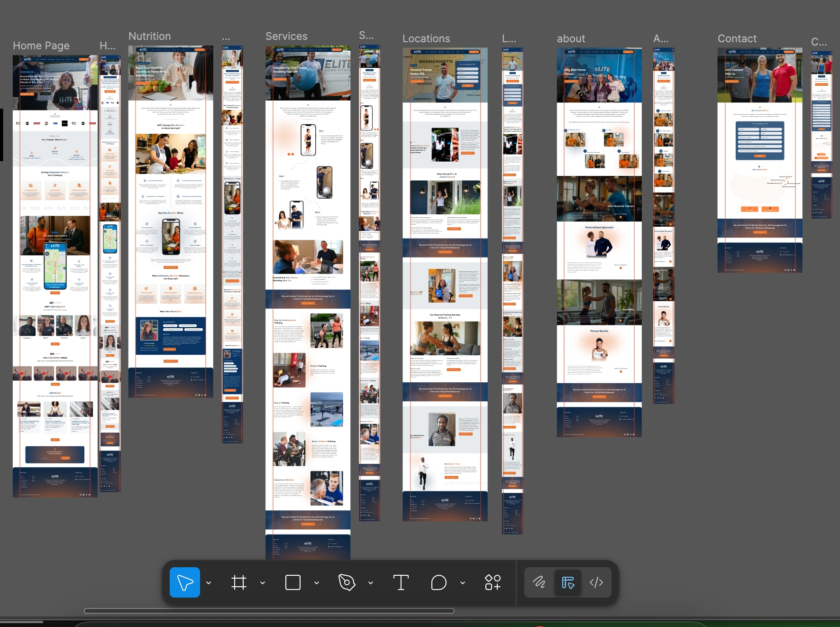
Task: Select the Frame tool
Action: 239,582
